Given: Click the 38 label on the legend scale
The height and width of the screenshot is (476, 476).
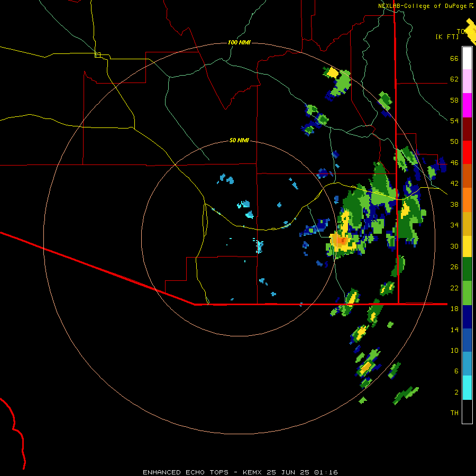Looking at the screenshot, I should coord(454,204).
